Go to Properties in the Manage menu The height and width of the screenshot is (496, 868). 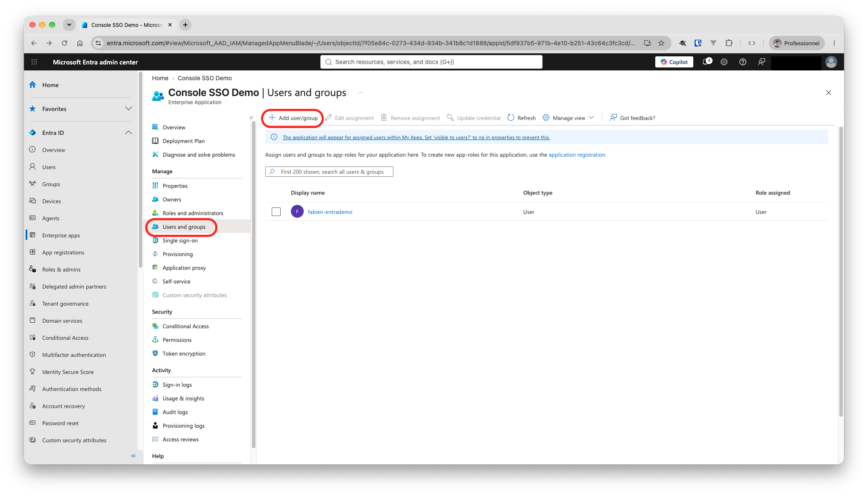pos(175,186)
